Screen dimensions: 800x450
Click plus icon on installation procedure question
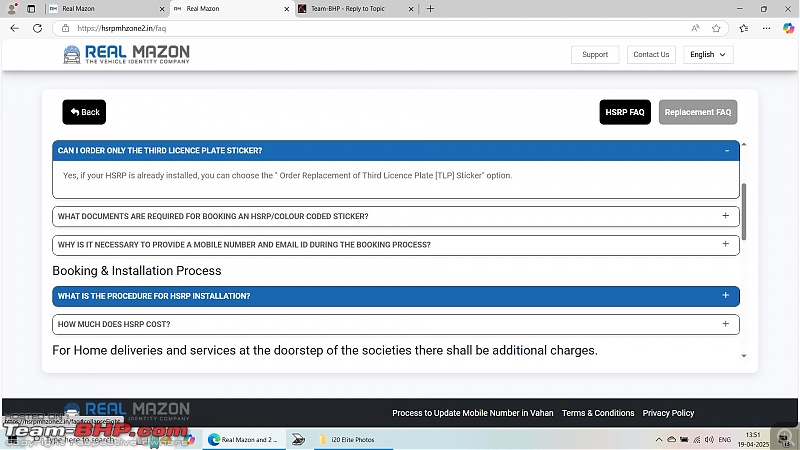pyautogui.click(x=726, y=295)
